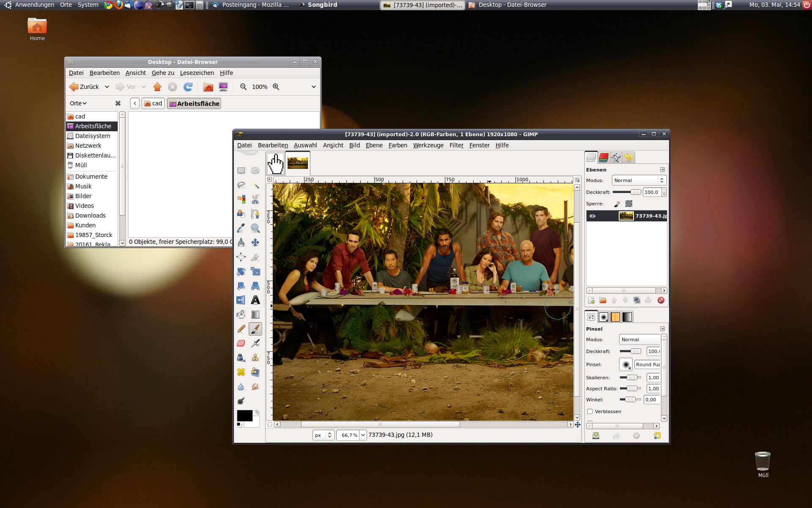Open the Filter menu in GIMP

click(456, 145)
